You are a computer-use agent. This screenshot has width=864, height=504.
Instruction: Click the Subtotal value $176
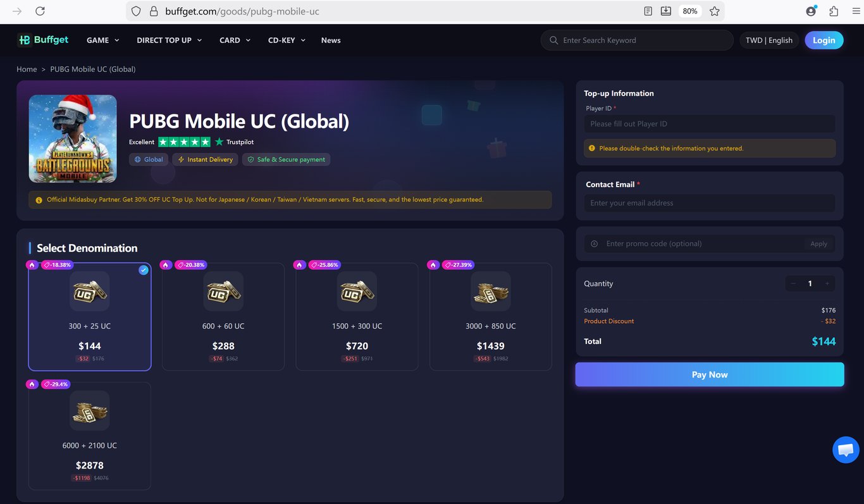(x=829, y=310)
